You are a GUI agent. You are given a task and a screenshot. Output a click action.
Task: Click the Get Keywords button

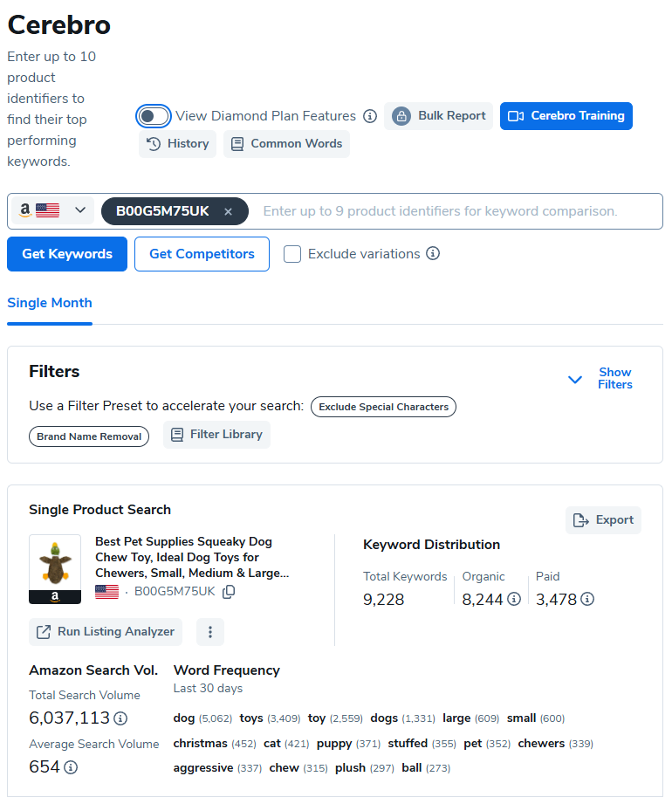click(x=67, y=254)
